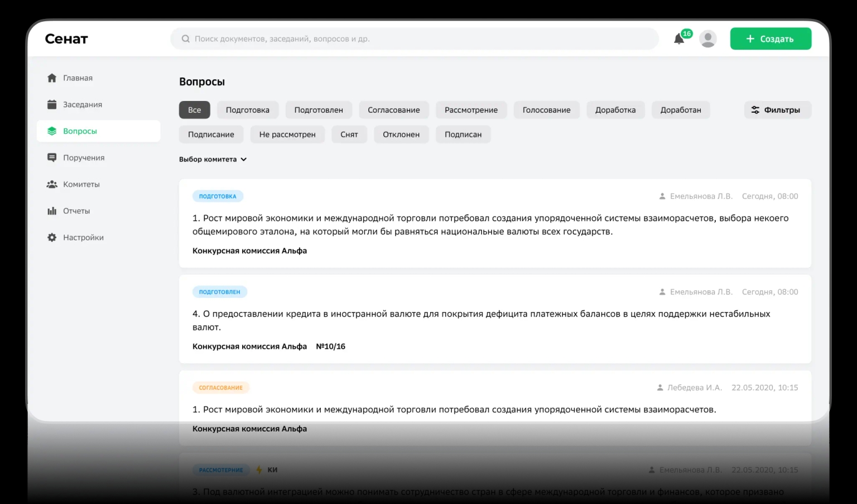The width and height of the screenshot is (857, 504).
Task: Select the Все status filter
Action: pos(194,110)
